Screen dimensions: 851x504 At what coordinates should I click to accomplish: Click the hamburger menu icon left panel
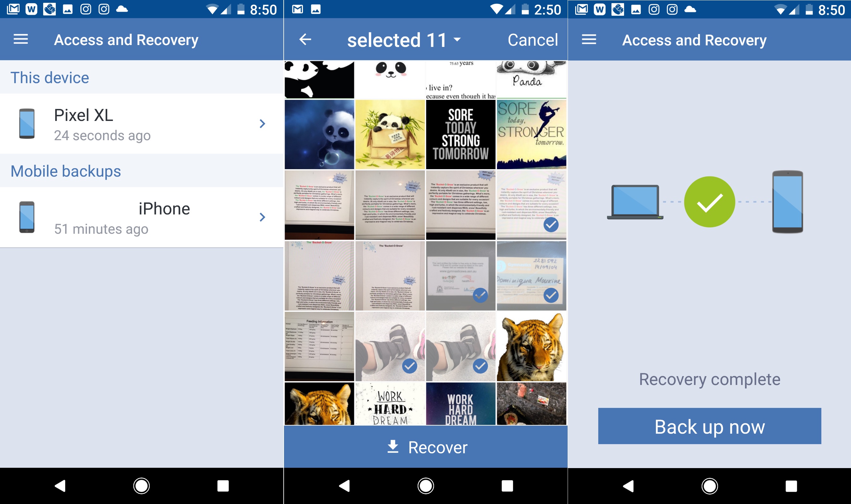point(21,40)
